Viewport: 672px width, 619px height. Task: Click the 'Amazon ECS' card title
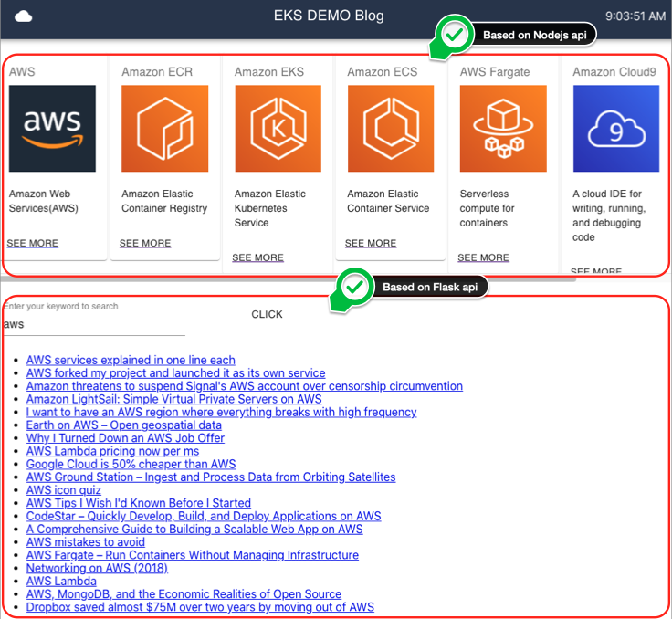(383, 71)
